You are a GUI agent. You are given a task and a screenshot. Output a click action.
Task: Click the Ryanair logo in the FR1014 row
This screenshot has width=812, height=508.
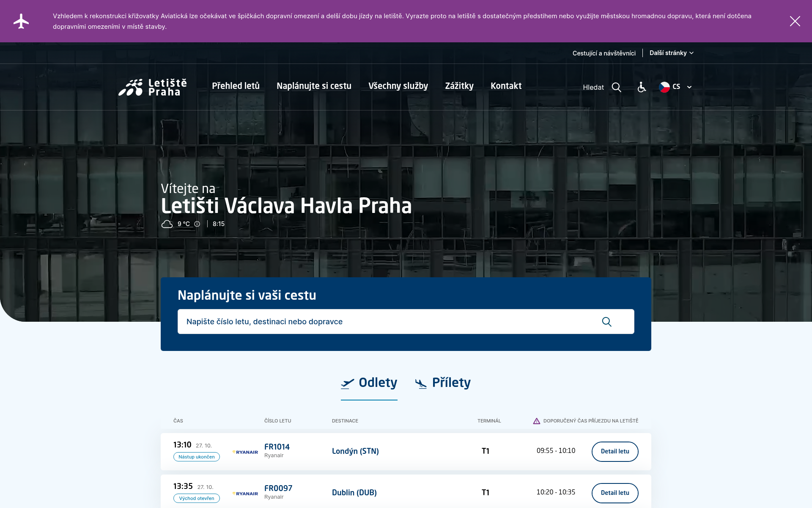(x=245, y=452)
